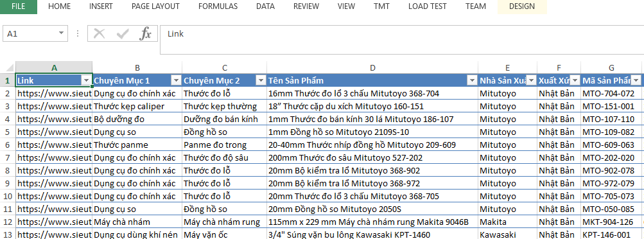This screenshot has height=239, width=644.
Task: Click cell '20mm Thước đo lỗ 3 chấu Mitutoyo 368-705'
Action: pos(372,197)
